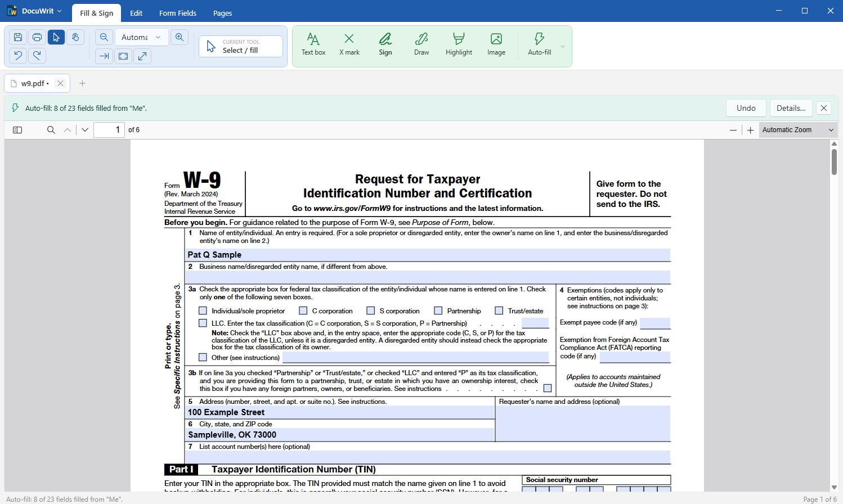This screenshot has width=843, height=504.
Task: Tick the Other (see instructions) checkbox
Action: (203, 357)
